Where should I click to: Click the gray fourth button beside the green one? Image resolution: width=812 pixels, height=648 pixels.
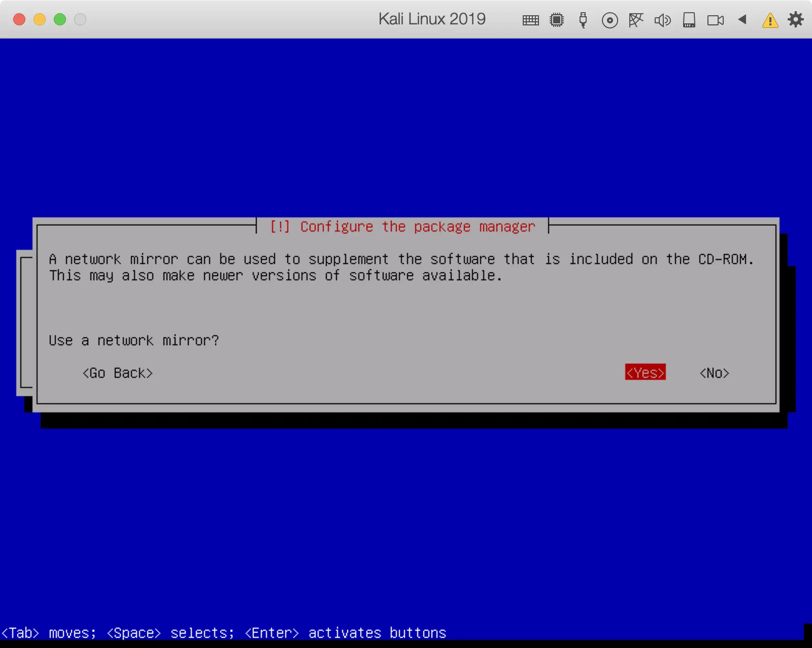80,19
